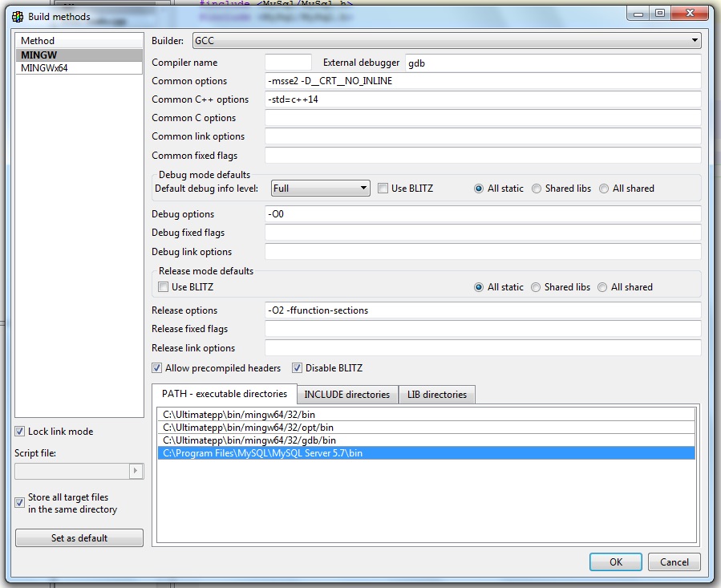The image size is (721, 588).
Task: Click the Cancel button
Action: point(674,562)
